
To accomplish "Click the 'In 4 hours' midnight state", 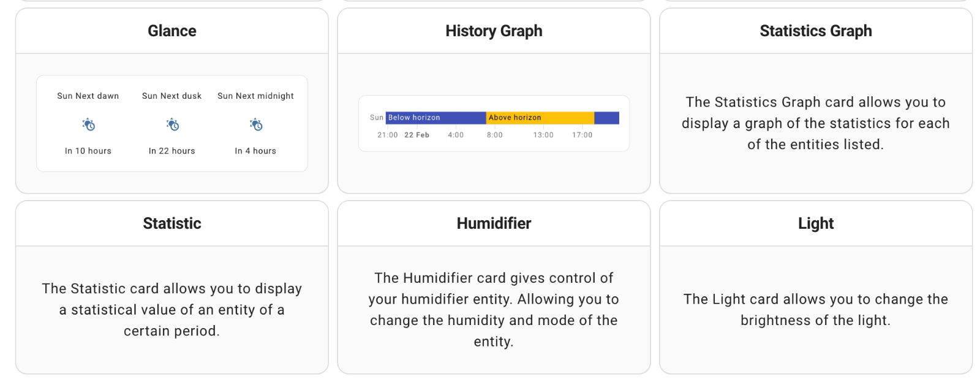I will (255, 151).
